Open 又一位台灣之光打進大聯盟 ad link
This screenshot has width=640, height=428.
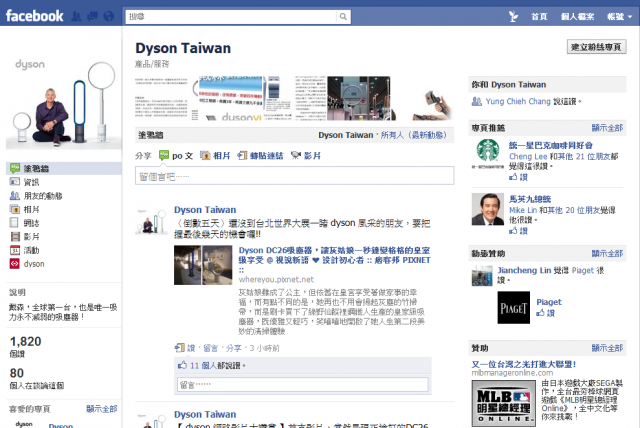(x=524, y=364)
